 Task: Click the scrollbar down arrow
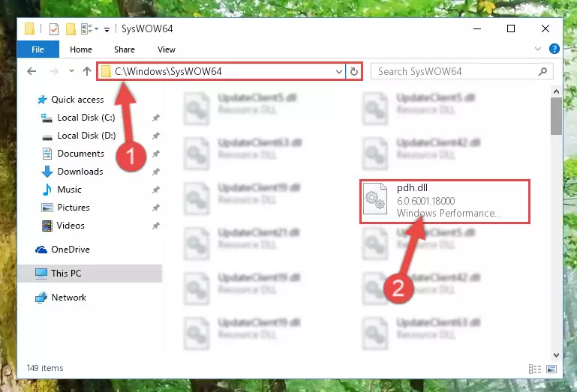(556, 355)
